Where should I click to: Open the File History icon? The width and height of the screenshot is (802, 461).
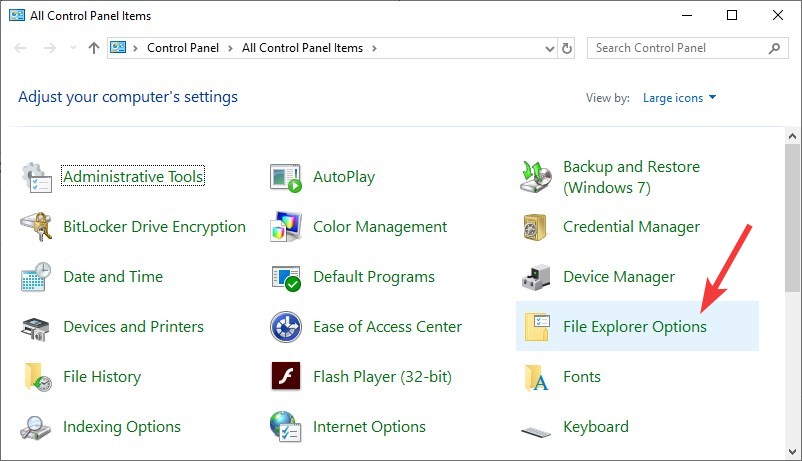click(x=38, y=377)
